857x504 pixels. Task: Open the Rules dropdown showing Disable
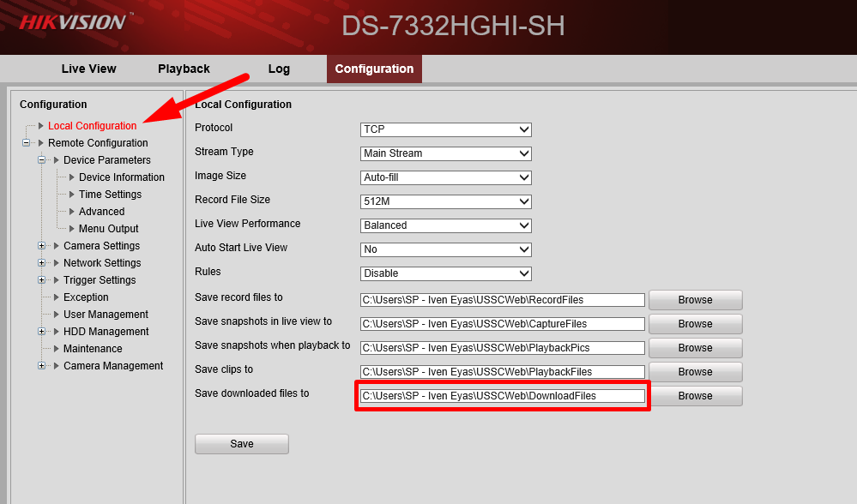(446, 273)
